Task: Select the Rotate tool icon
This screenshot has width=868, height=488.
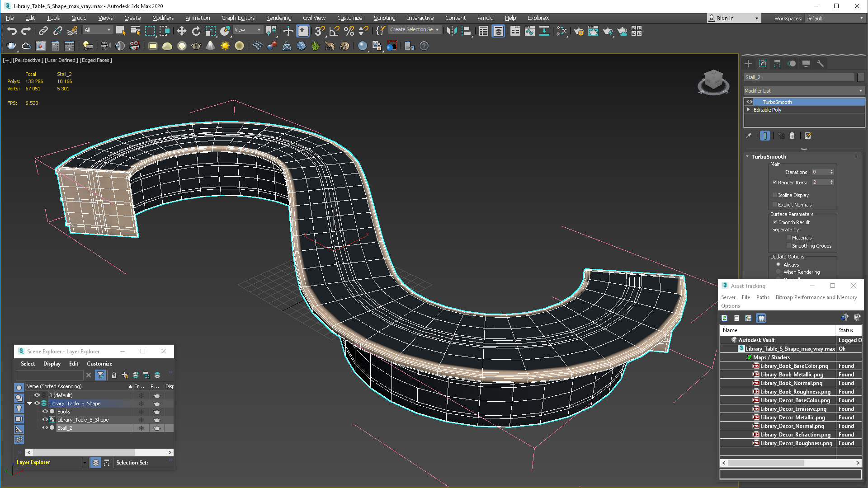Action: (x=196, y=31)
